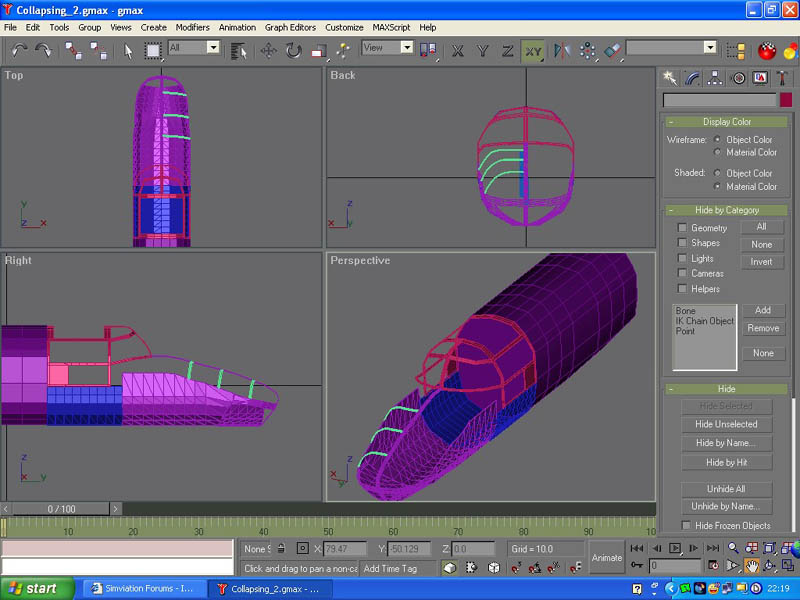Open the Utilities hammer tab
This screenshot has width=800, height=600.
point(783,77)
